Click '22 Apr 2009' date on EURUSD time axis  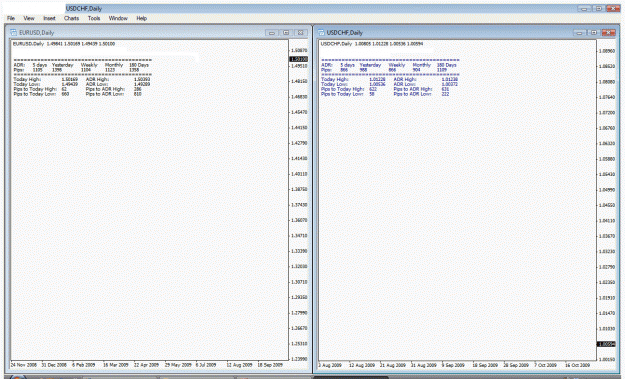(146, 365)
